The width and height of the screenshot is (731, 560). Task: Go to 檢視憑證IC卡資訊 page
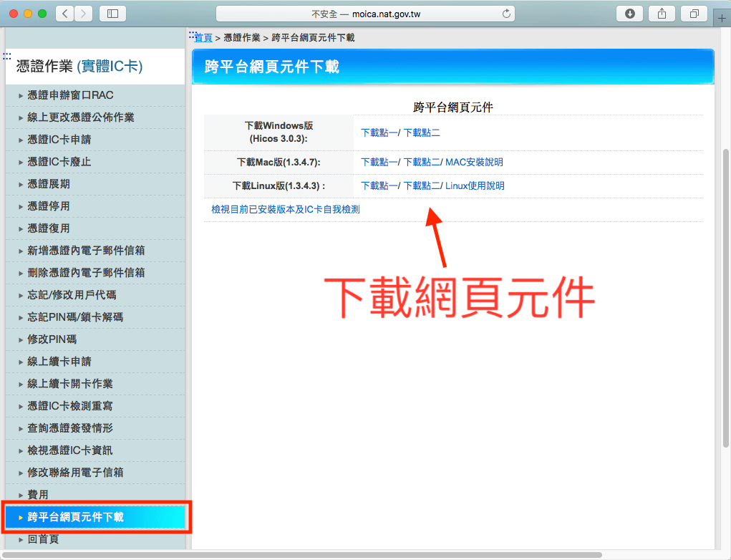(70, 450)
